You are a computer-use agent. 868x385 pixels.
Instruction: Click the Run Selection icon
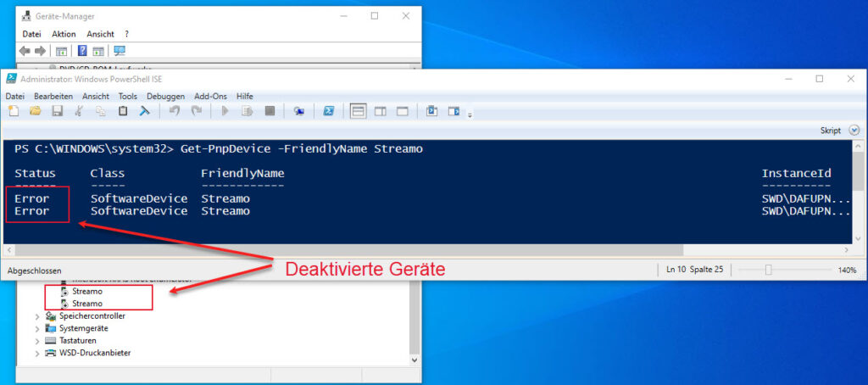click(x=247, y=111)
